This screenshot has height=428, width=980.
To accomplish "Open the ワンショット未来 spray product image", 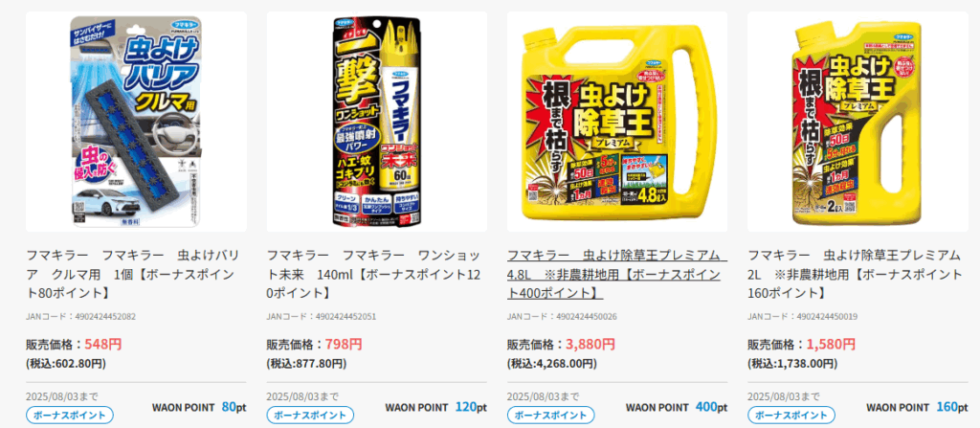I will pos(377,122).
